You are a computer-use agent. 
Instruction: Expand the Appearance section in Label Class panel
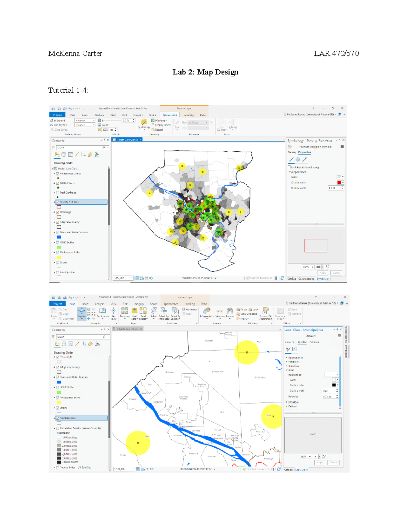(287, 358)
